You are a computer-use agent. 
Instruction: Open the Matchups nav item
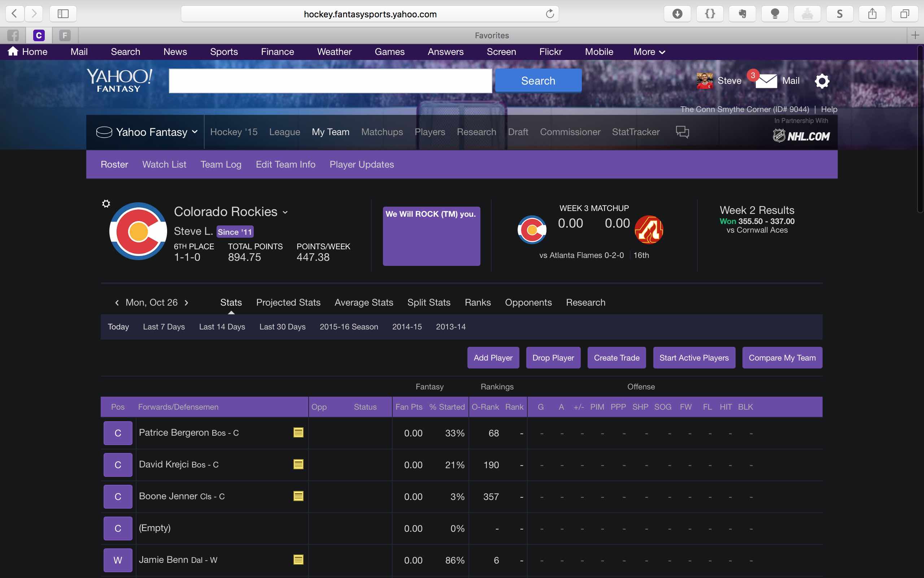point(382,132)
